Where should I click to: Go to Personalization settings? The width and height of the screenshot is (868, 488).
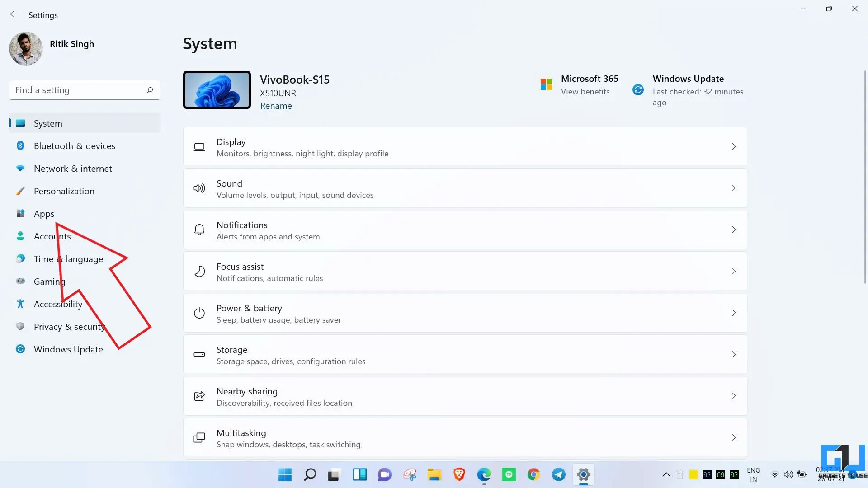(85, 191)
